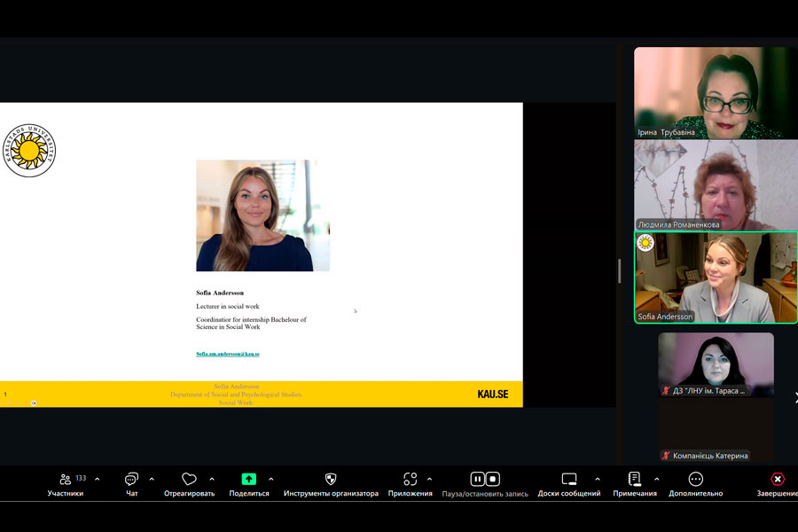Expand the arrow next to Участники

click(x=97, y=479)
